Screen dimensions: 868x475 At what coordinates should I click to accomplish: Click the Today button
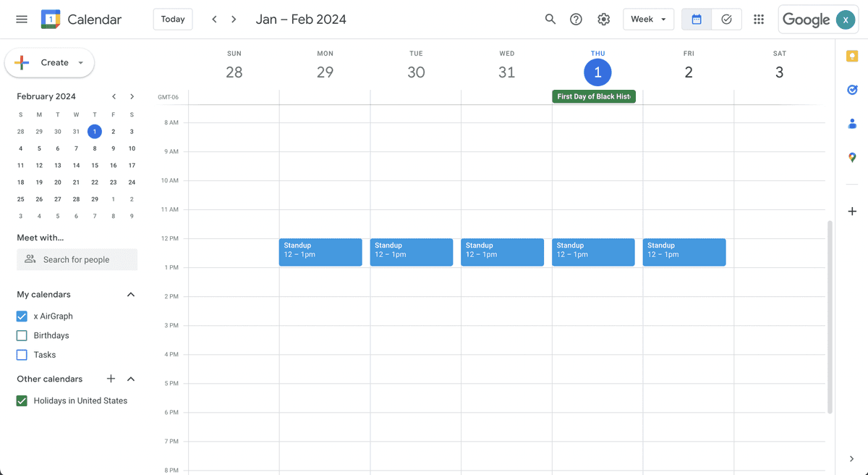[173, 20]
